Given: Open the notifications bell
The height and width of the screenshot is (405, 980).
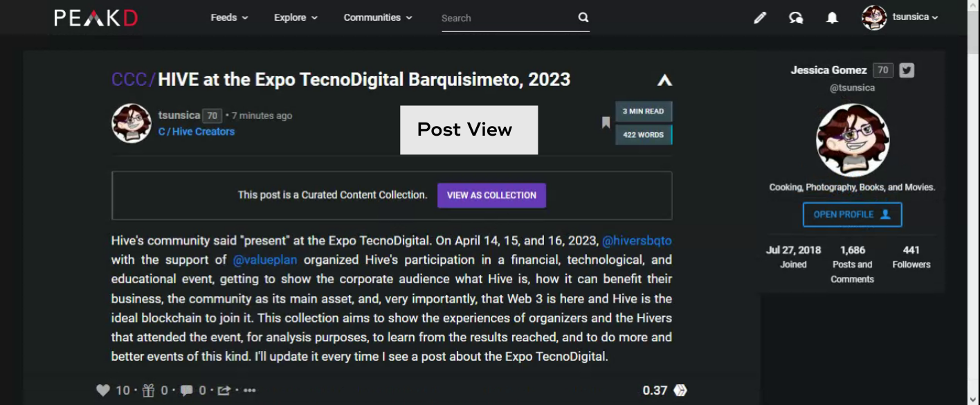Looking at the screenshot, I should [x=832, y=18].
